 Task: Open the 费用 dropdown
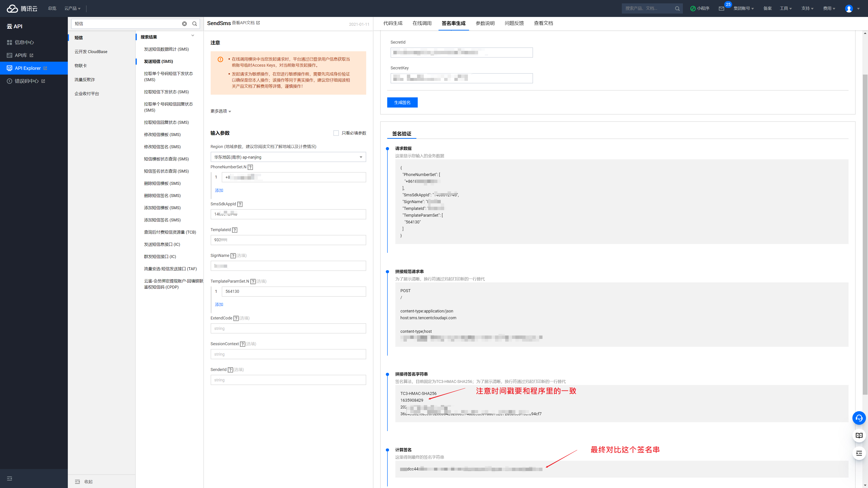(829, 8)
